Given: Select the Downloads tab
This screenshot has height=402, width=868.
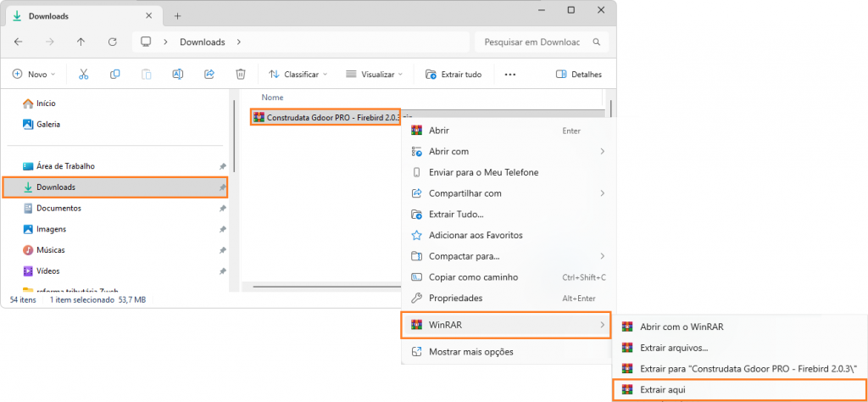Looking at the screenshot, I should (x=83, y=16).
